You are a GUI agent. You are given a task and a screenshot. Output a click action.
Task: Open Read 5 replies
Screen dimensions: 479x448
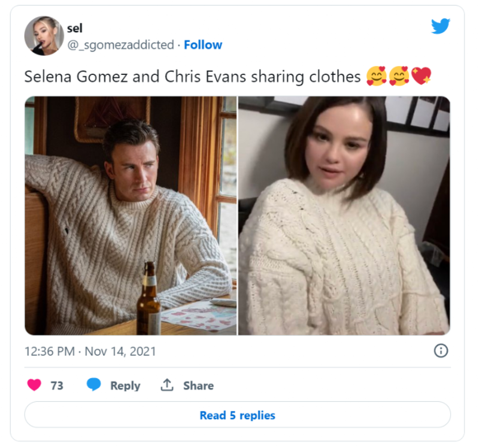click(x=237, y=415)
